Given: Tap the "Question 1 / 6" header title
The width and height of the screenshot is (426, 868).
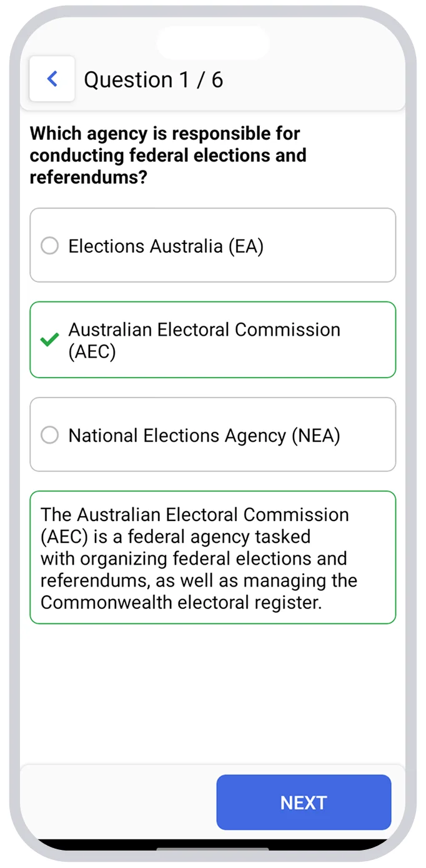Looking at the screenshot, I should [153, 80].
